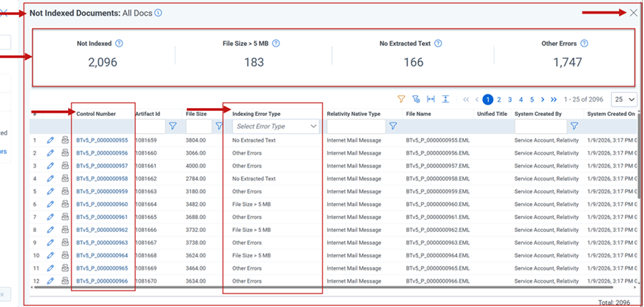Open viewer icon for BTv5_P_0000000957 row
Viewport: 644px width, 307px height.
click(x=65, y=165)
